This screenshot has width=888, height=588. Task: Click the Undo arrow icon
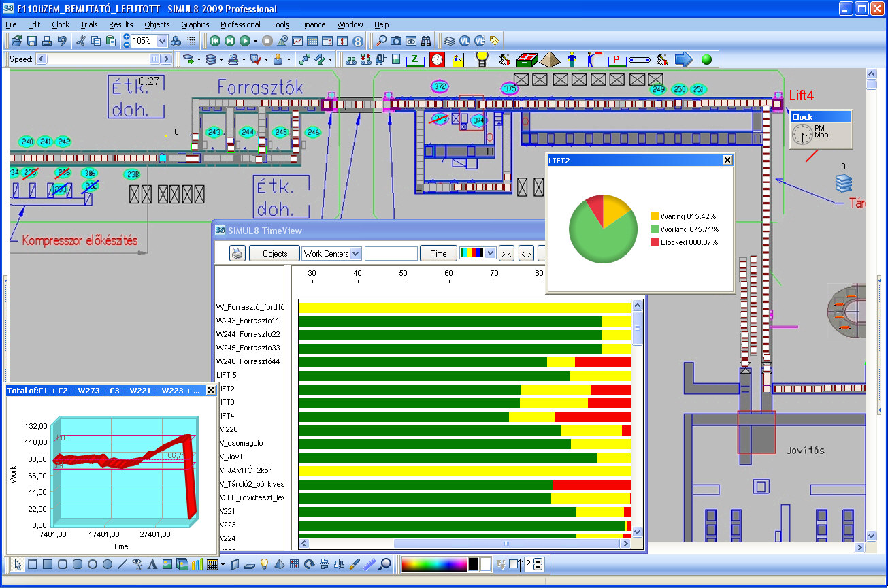coord(62,41)
